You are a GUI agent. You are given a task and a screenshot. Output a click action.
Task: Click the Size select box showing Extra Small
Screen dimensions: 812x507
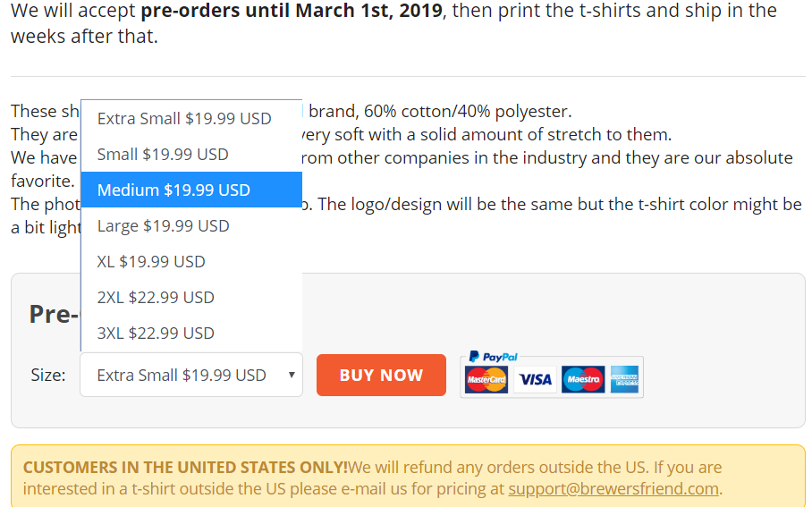pos(182,375)
